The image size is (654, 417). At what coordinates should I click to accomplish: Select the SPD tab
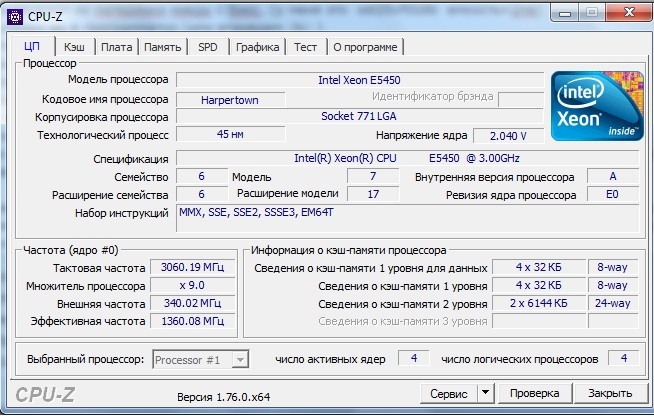208,47
